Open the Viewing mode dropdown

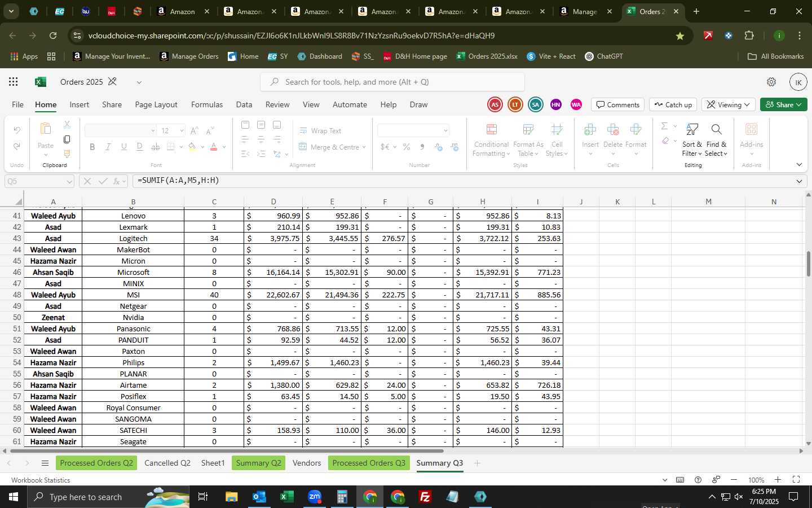pos(728,105)
